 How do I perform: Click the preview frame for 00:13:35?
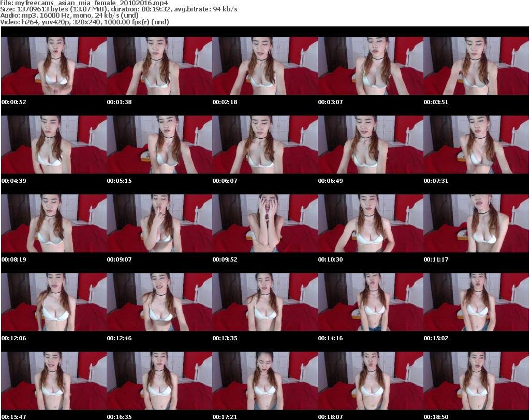[265, 302]
